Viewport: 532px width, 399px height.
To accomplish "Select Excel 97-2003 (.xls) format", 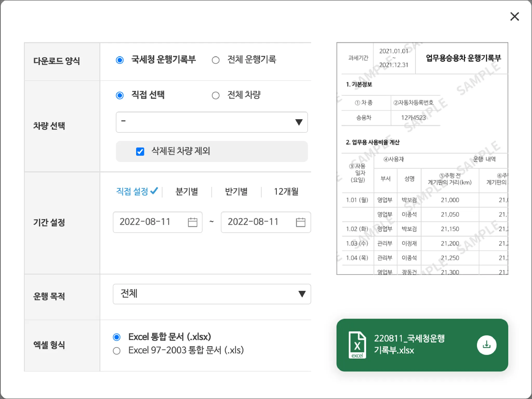I will (117, 351).
